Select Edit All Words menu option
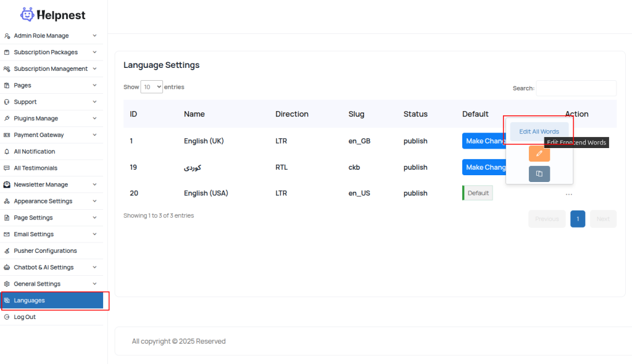This screenshot has height=364, width=632. [x=539, y=131]
